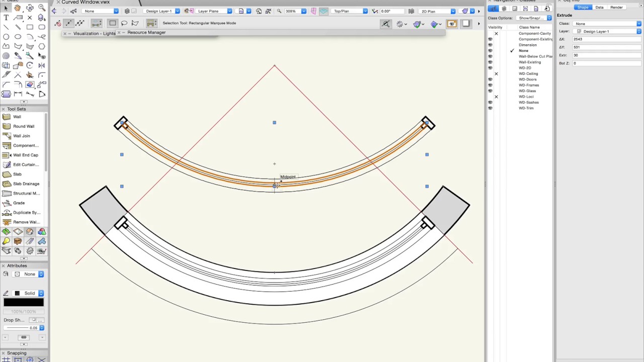Open the Design Layers tab in Navigation palette
The width and height of the screenshot is (644, 362).
pyautogui.click(x=504, y=9)
